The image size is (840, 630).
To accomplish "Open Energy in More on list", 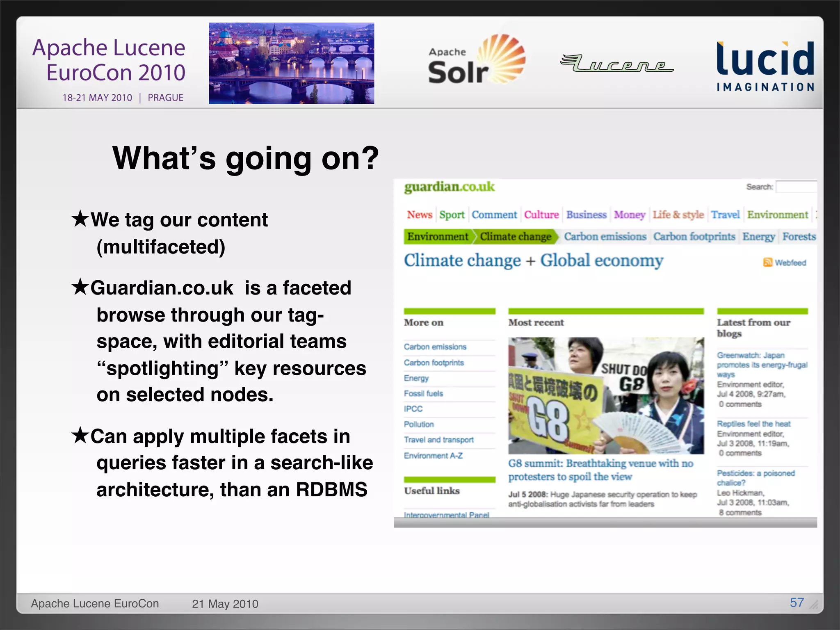I will click(x=416, y=378).
